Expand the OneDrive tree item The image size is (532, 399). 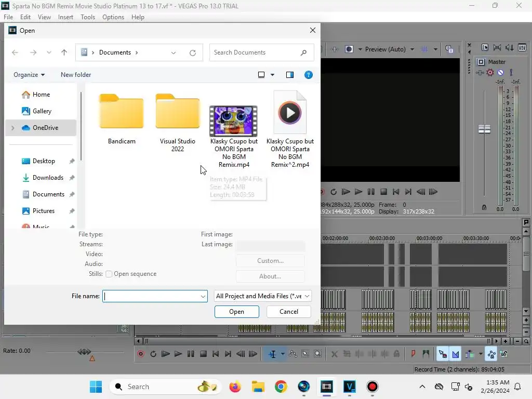13,128
